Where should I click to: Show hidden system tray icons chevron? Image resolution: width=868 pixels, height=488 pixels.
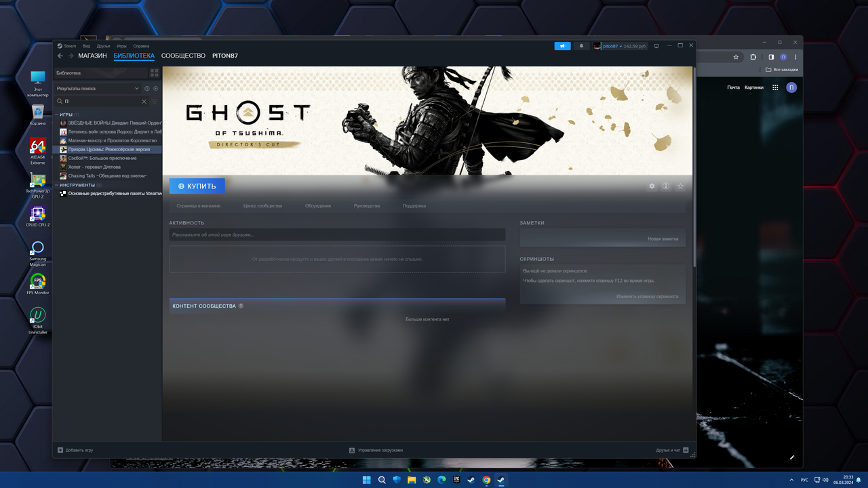click(x=790, y=480)
